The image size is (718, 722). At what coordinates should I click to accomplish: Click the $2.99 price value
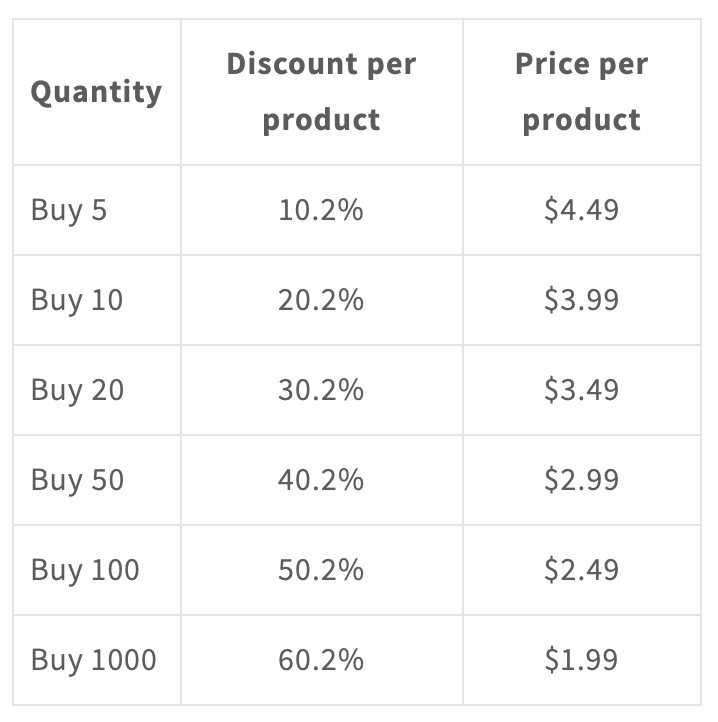pyautogui.click(x=581, y=480)
